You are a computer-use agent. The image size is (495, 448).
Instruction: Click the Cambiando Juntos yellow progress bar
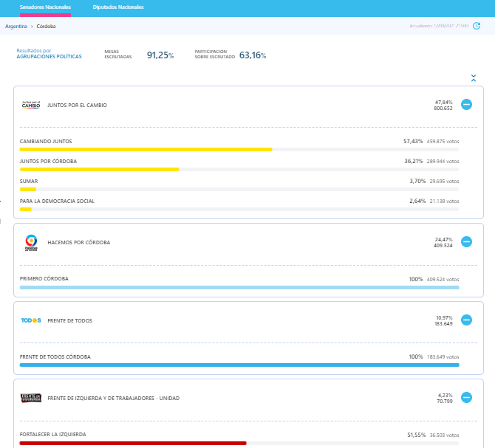(x=146, y=149)
